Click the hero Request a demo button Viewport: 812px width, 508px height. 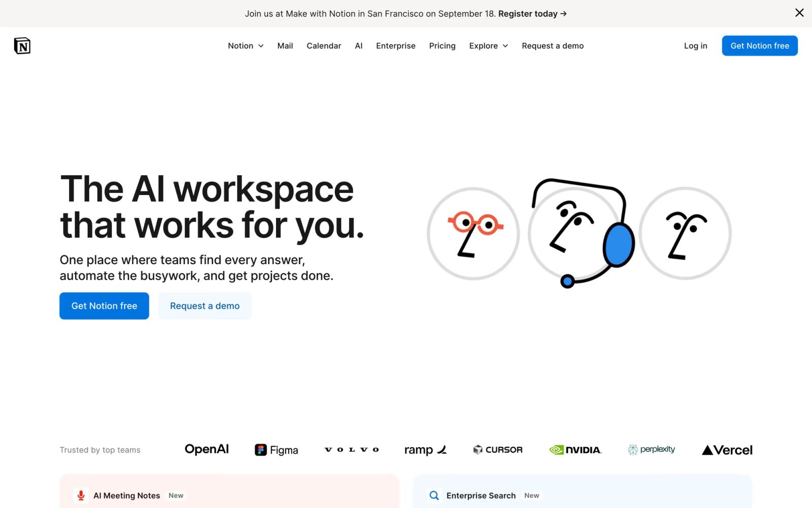(x=205, y=306)
